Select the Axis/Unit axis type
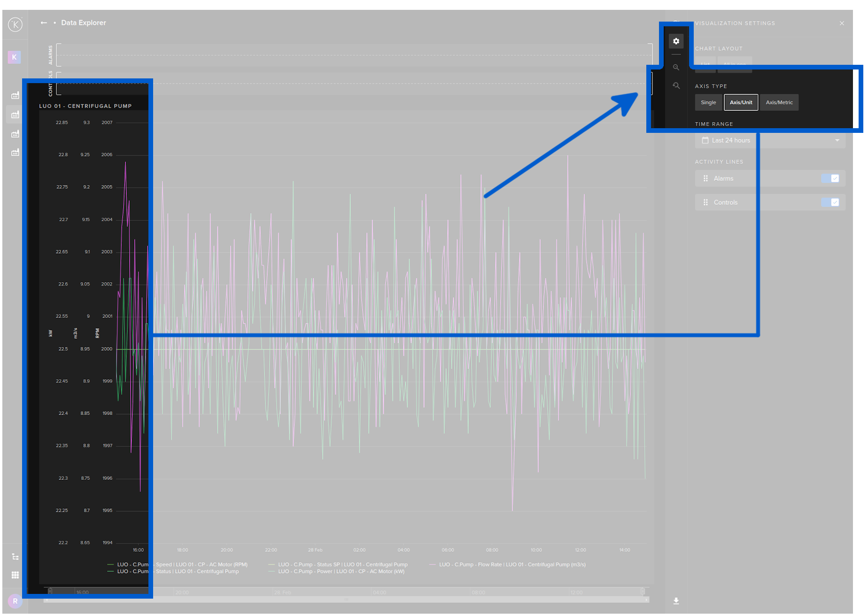Image resolution: width=868 pixels, height=616 pixels. 741,102
